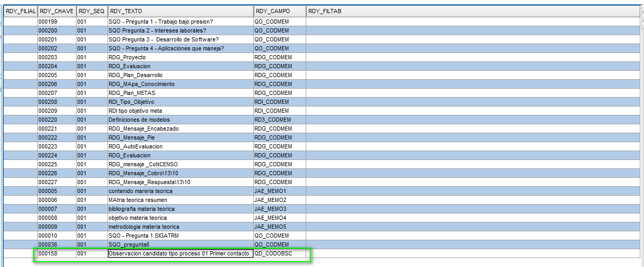Edit 'Observacion candidato tipo proceso 01' text cell
The height and width of the screenshot is (267, 644).
coord(181,253)
